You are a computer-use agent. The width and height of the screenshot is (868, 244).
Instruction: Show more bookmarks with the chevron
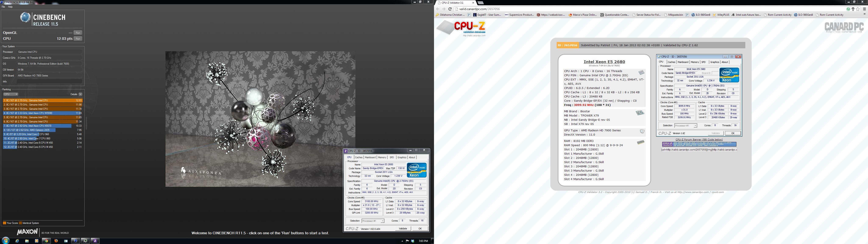coord(865,14)
